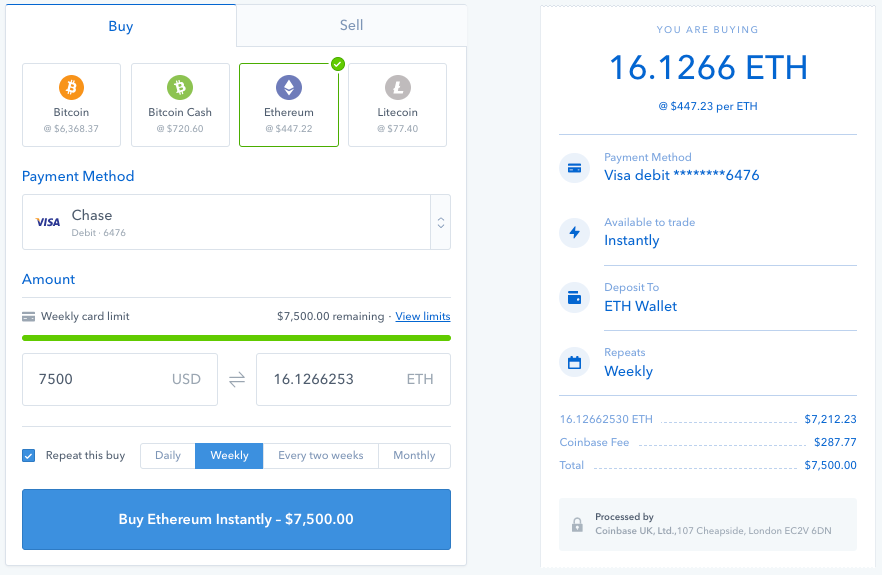Click the 'Instantly' availability text
The width and height of the screenshot is (882, 575).
point(632,241)
